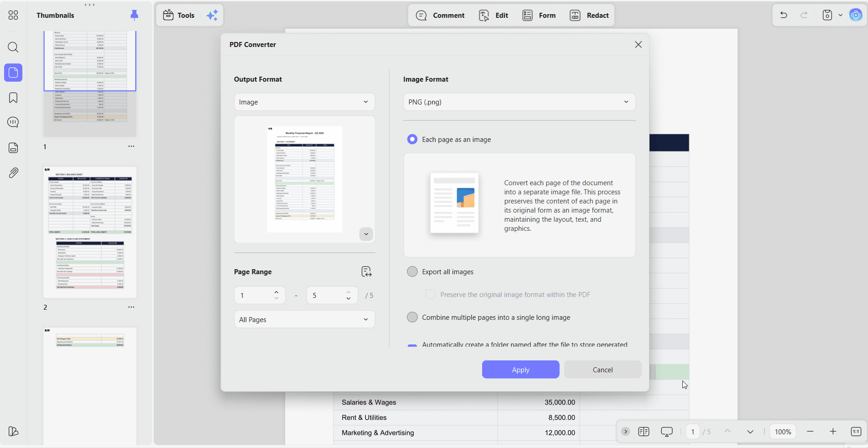Increase the end page number

[x=348, y=292]
